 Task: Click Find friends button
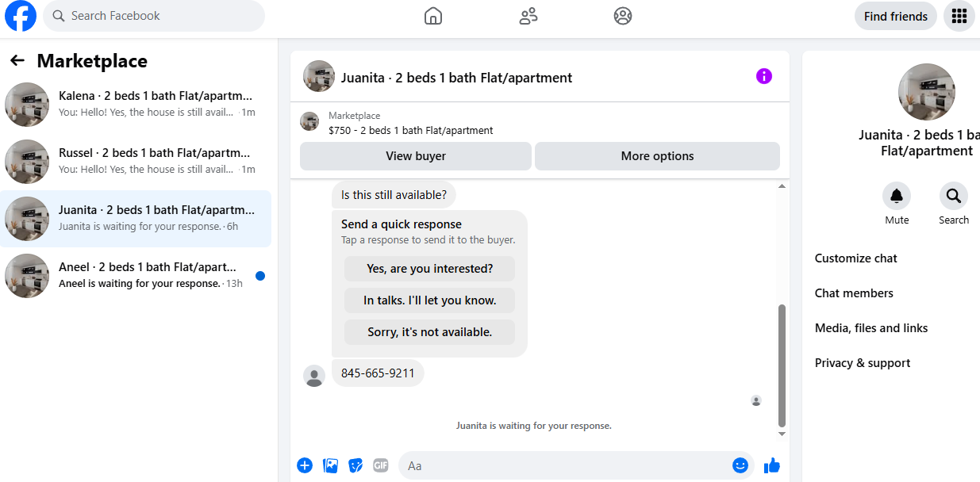coord(896,16)
